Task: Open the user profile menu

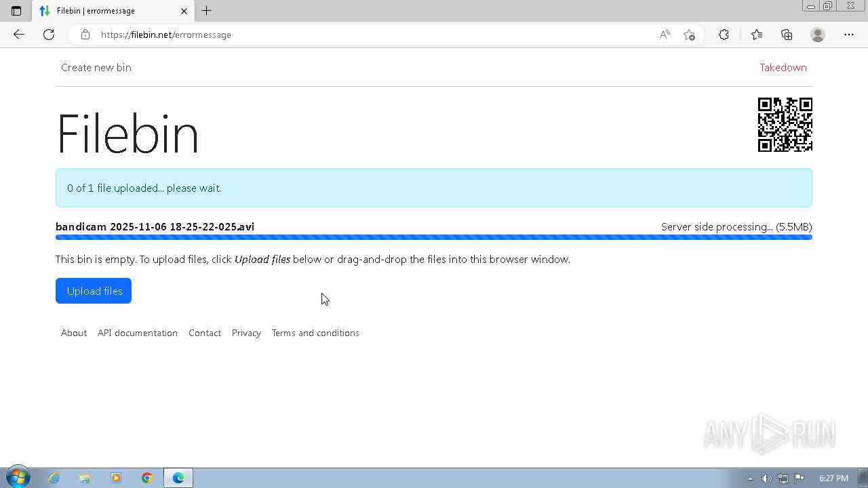Action: pos(818,35)
